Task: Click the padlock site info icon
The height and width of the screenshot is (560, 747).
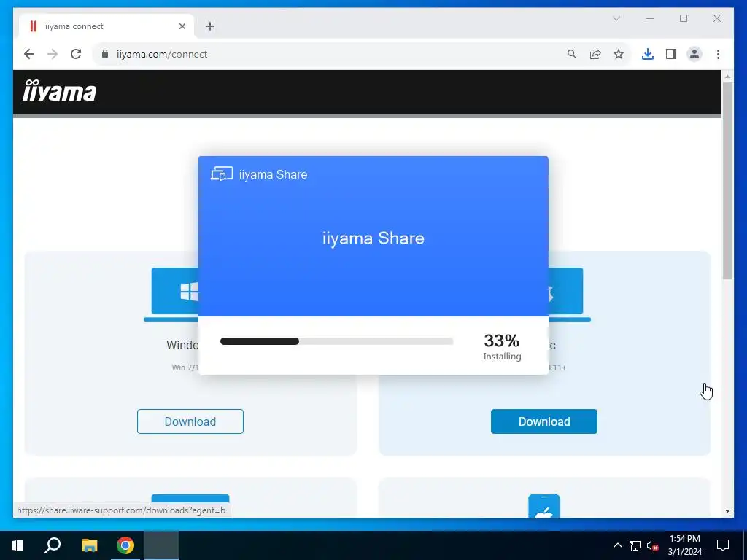Action: 105,54
